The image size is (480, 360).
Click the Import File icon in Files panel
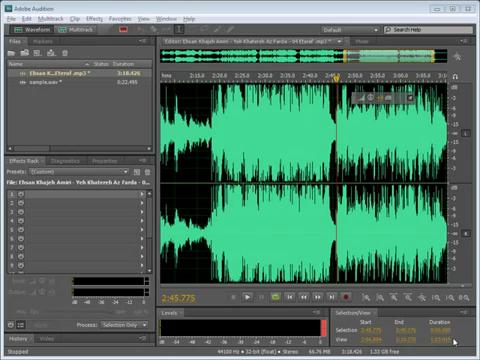[25, 53]
